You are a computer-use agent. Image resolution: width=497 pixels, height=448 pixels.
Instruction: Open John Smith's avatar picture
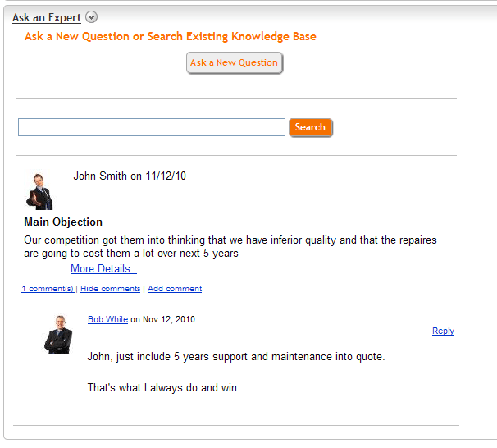[39, 190]
